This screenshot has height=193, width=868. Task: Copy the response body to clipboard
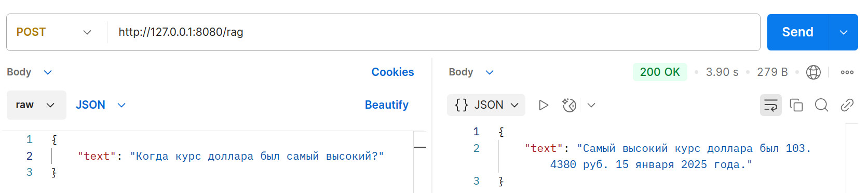[x=796, y=105]
